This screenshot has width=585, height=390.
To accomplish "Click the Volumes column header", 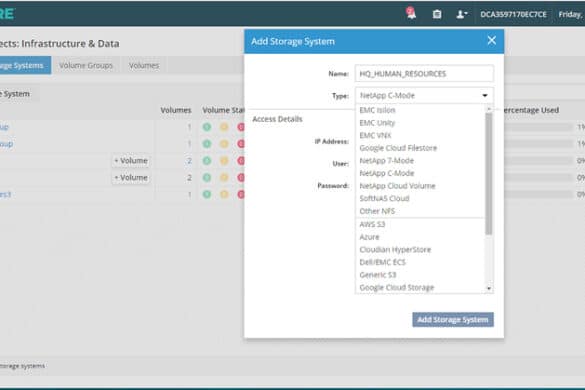I will click(176, 110).
